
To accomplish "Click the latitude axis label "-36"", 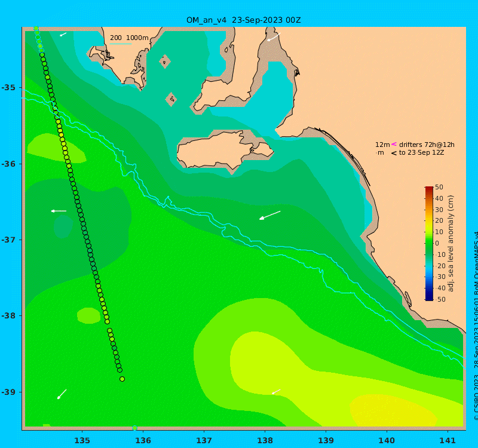I will [x=8, y=164].
